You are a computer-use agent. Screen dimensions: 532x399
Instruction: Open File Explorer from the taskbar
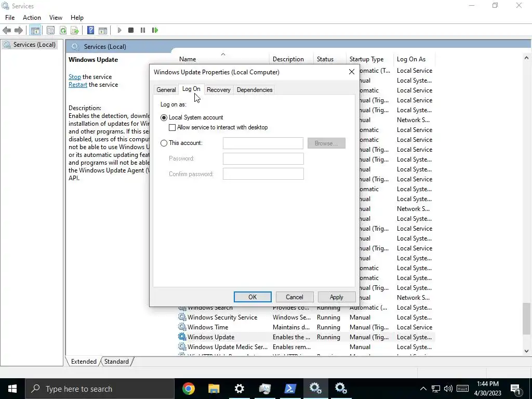coord(214,389)
